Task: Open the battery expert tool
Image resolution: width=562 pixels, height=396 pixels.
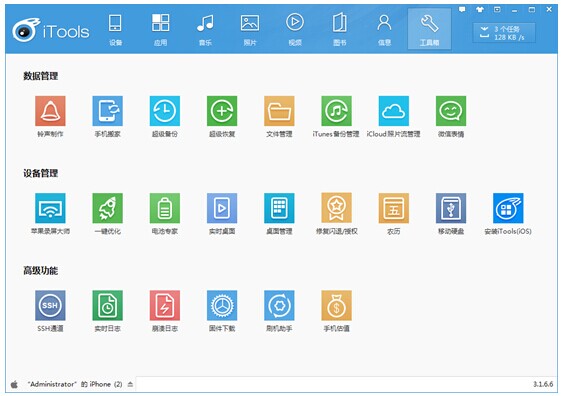Action: coord(165,208)
